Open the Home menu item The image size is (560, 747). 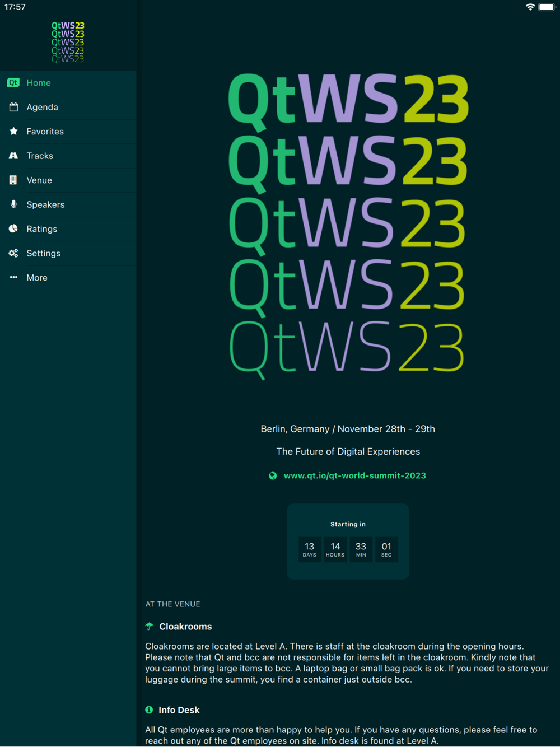(68, 83)
